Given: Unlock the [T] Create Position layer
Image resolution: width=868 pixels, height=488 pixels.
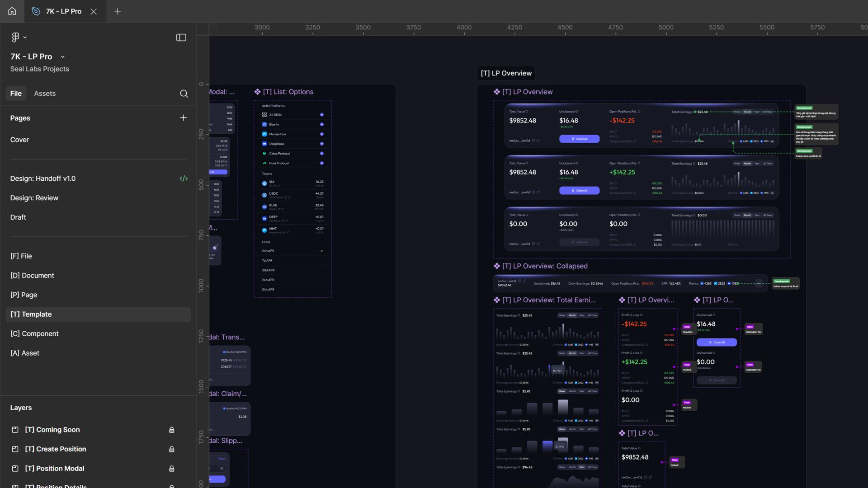Looking at the screenshot, I should click(x=171, y=449).
